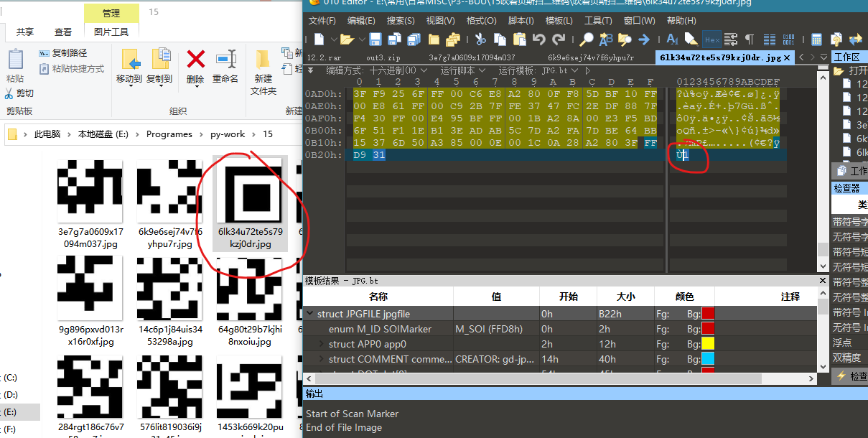The width and height of the screenshot is (868, 438).
Task: Open the 搜索(S) menu in 010 Editor
Action: (401, 20)
